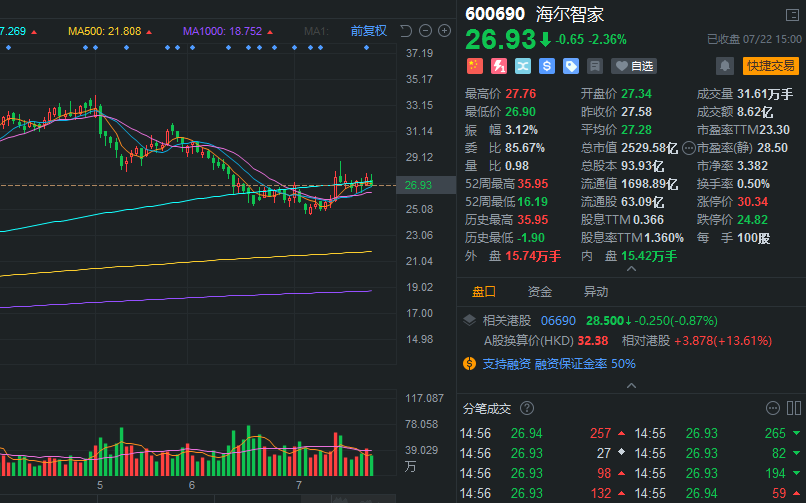Click month 7 label on the time axis
The height and width of the screenshot is (503, 806).
pyautogui.click(x=299, y=485)
